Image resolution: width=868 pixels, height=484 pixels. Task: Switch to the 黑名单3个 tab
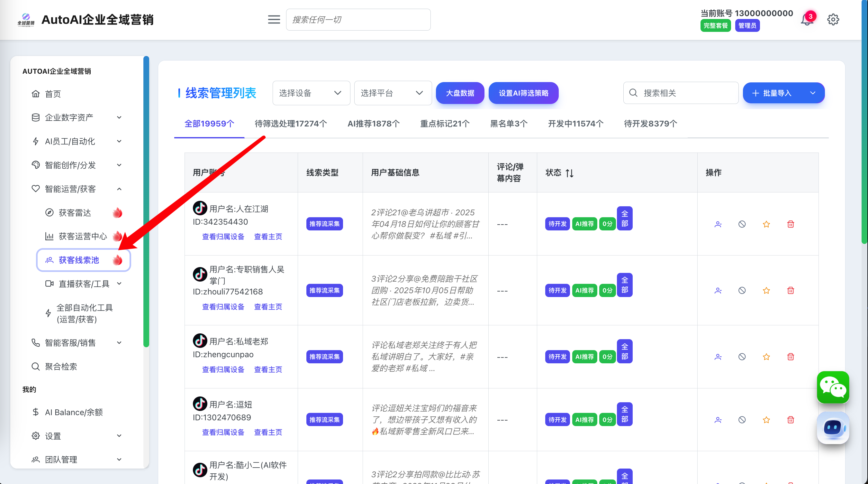click(509, 124)
